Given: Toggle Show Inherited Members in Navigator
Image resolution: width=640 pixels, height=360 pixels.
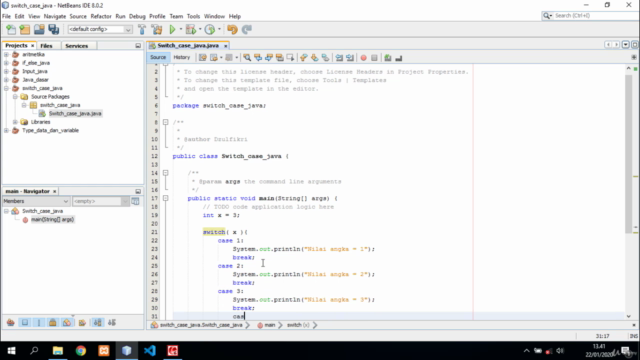Looking at the screenshot, I should (11, 322).
